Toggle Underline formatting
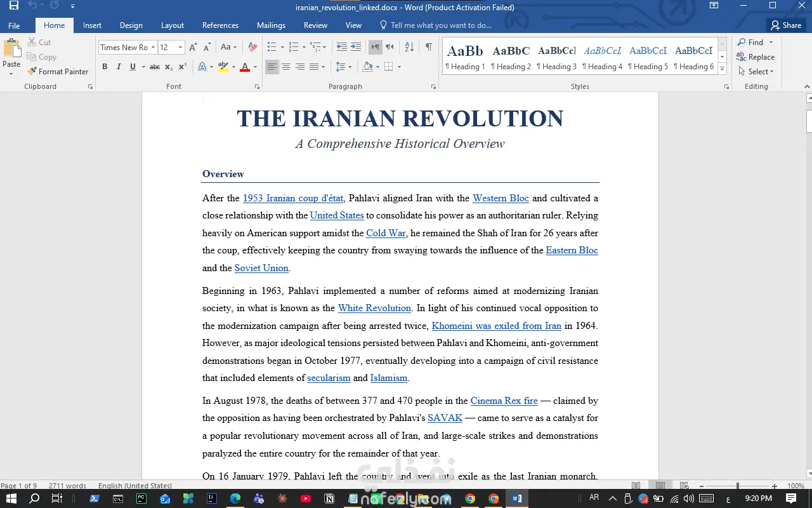Image resolution: width=812 pixels, height=508 pixels. click(133, 67)
